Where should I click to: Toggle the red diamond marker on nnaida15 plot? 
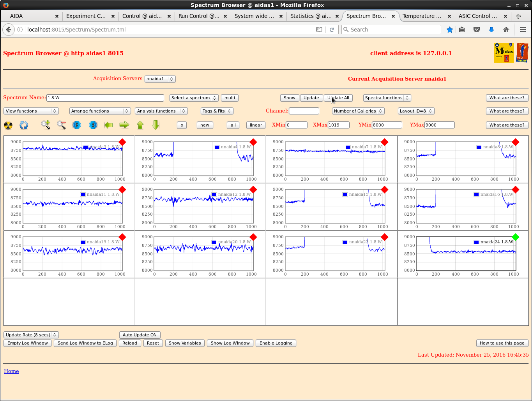coord(385,189)
